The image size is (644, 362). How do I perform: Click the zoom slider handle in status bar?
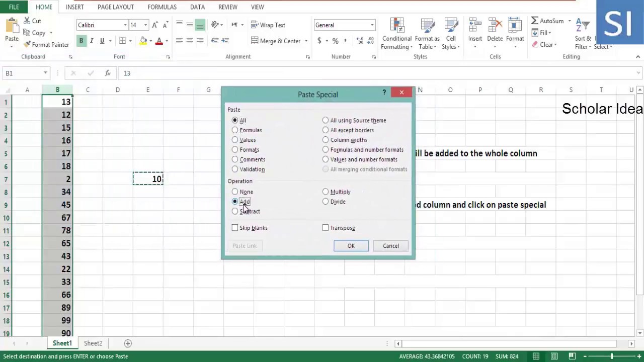coord(612,356)
